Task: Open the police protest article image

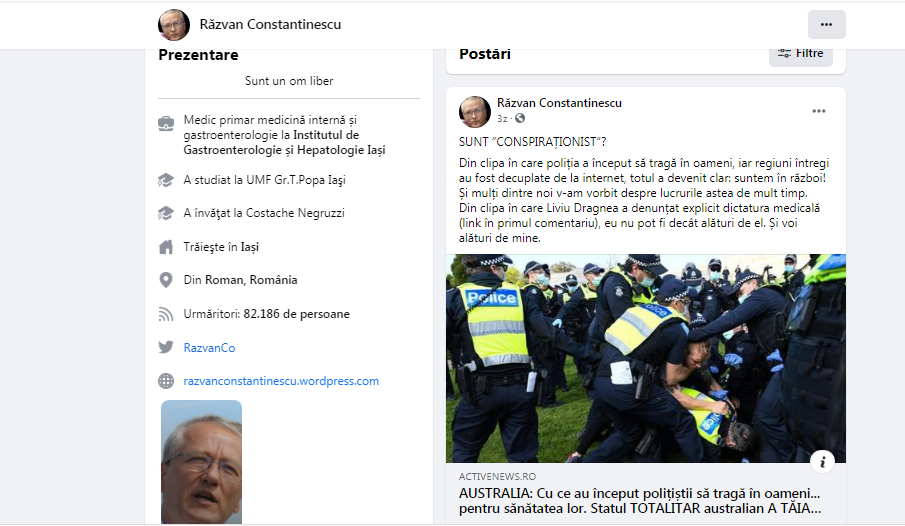Action: point(646,358)
